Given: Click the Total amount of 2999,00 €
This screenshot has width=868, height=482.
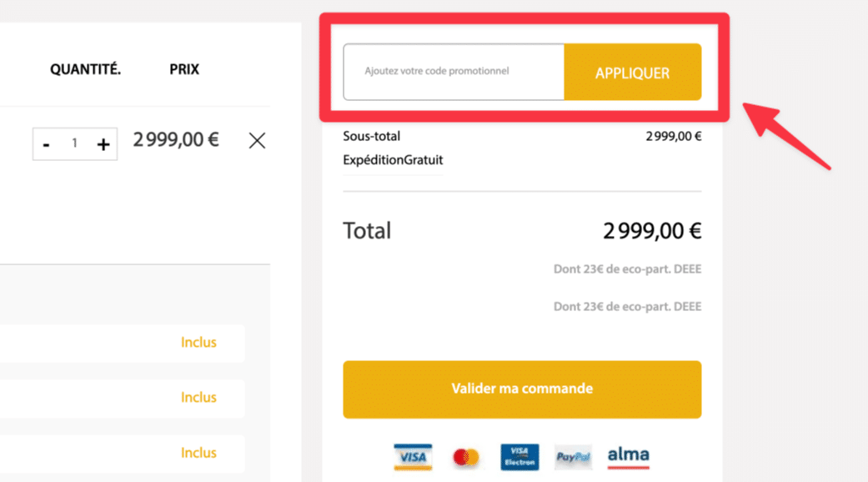Looking at the screenshot, I should click(x=653, y=230).
